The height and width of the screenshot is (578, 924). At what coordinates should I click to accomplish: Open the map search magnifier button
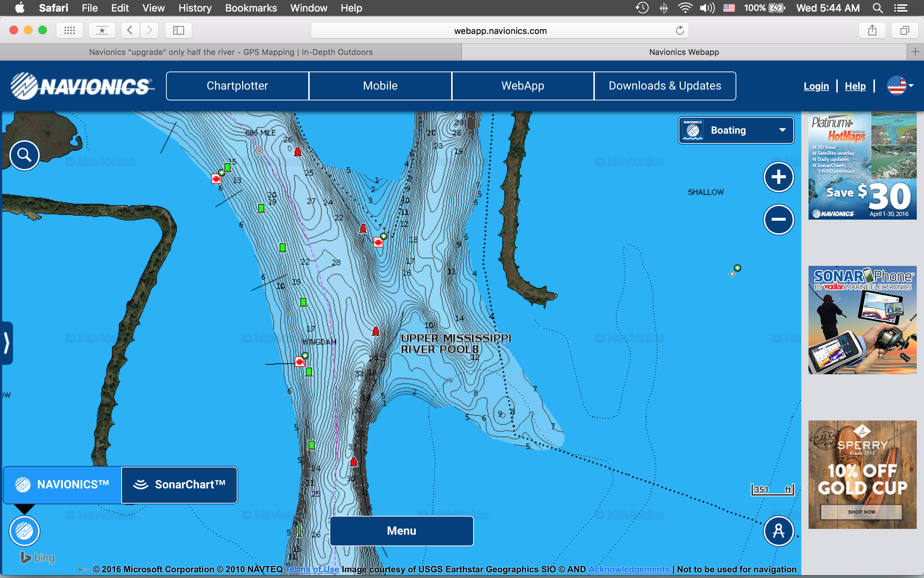click(25, 155)
